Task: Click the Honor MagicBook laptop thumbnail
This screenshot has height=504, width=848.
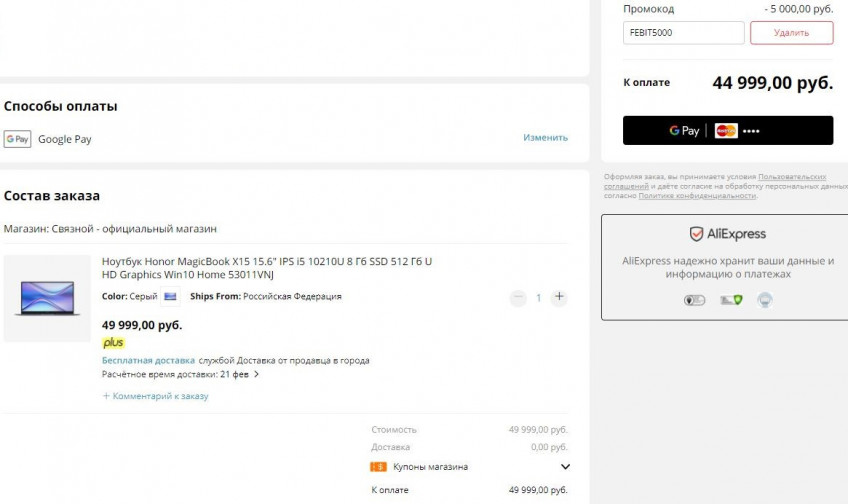Action: tap(48, 298)
